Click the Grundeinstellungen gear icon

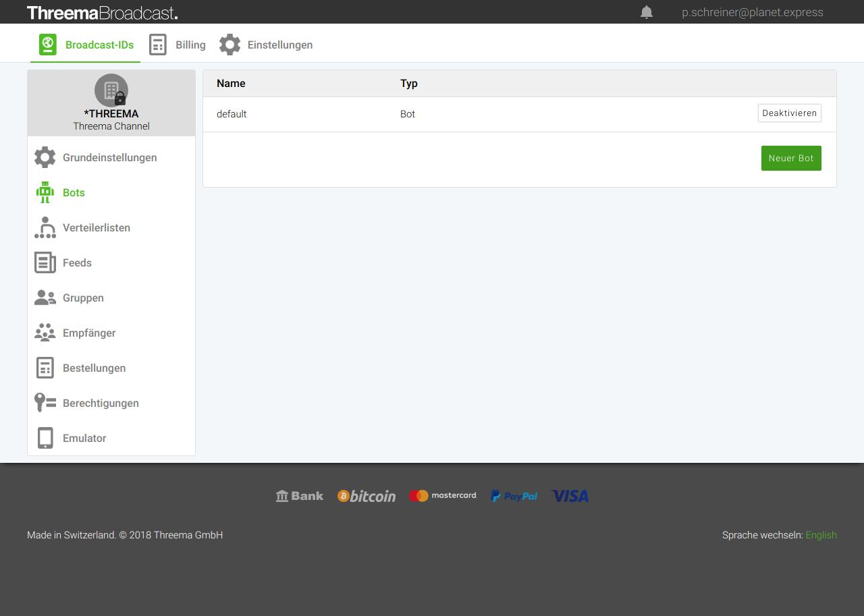click(45, 157)
